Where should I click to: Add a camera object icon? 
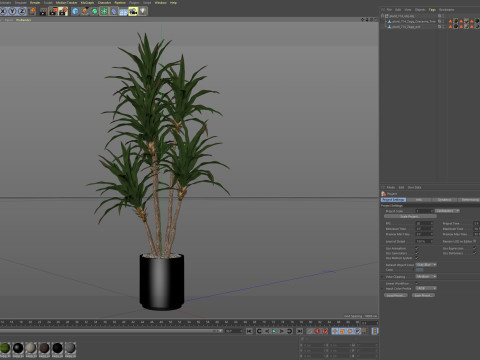(x=133, y=11)
